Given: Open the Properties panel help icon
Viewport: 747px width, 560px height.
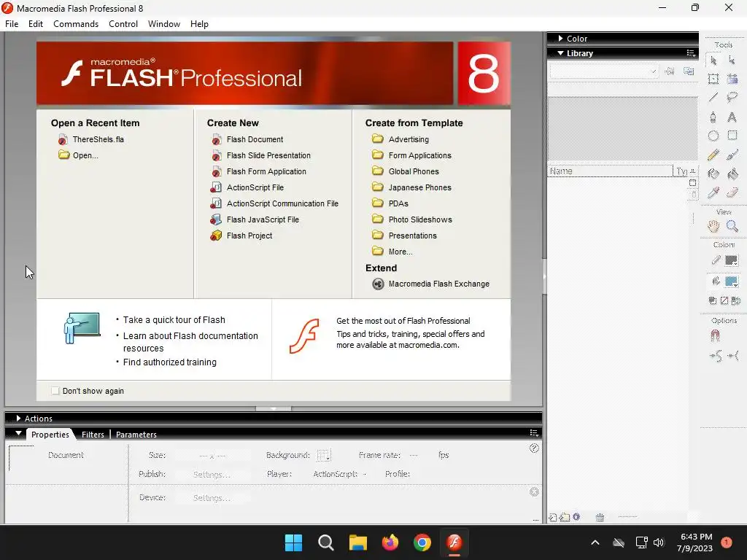Looking at the screenshot, I should pos(534,448).
